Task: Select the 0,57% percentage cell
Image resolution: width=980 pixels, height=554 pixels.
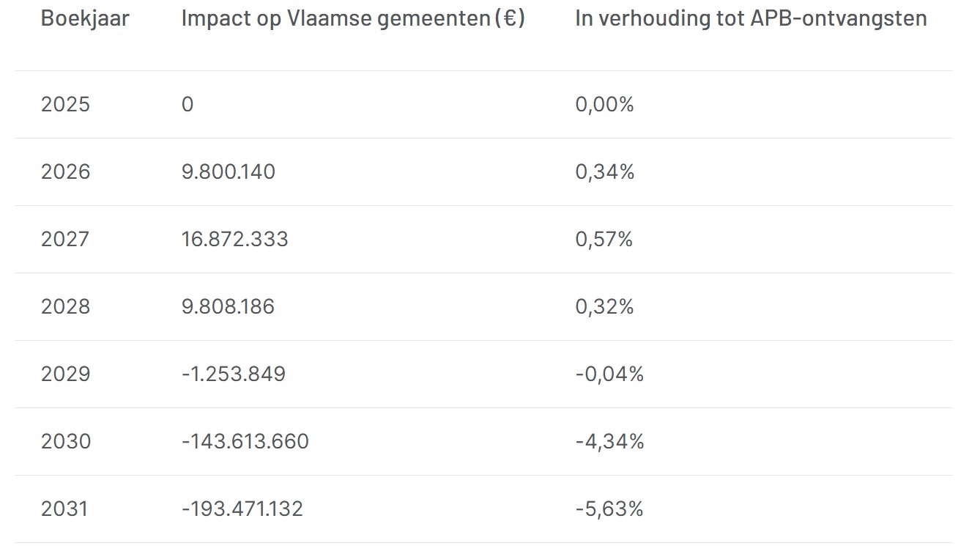Action: [x=604, y=240]
